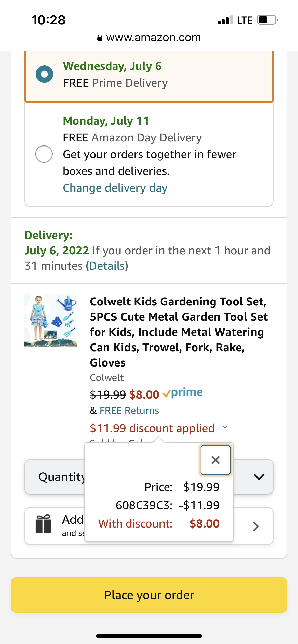
Task: Select Monday, July 11 Amazon Day Delivery
Action: pyautogui.click(x=44, y=154)
